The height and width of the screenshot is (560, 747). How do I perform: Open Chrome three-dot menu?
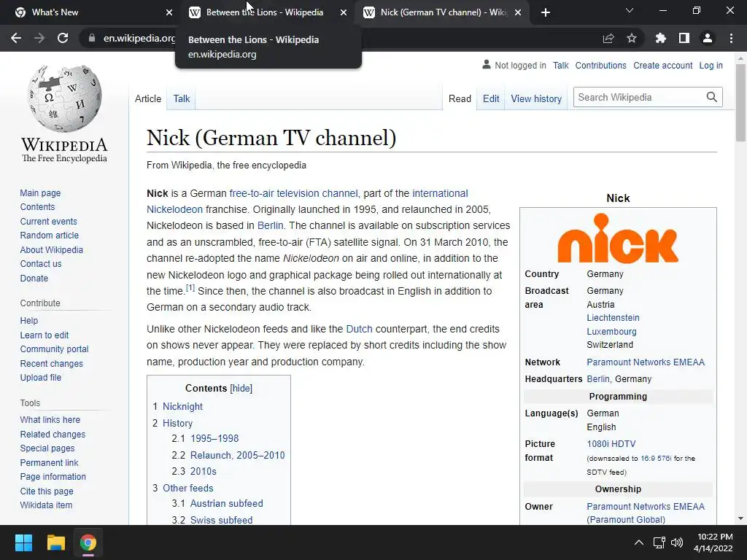coord(731,38)
